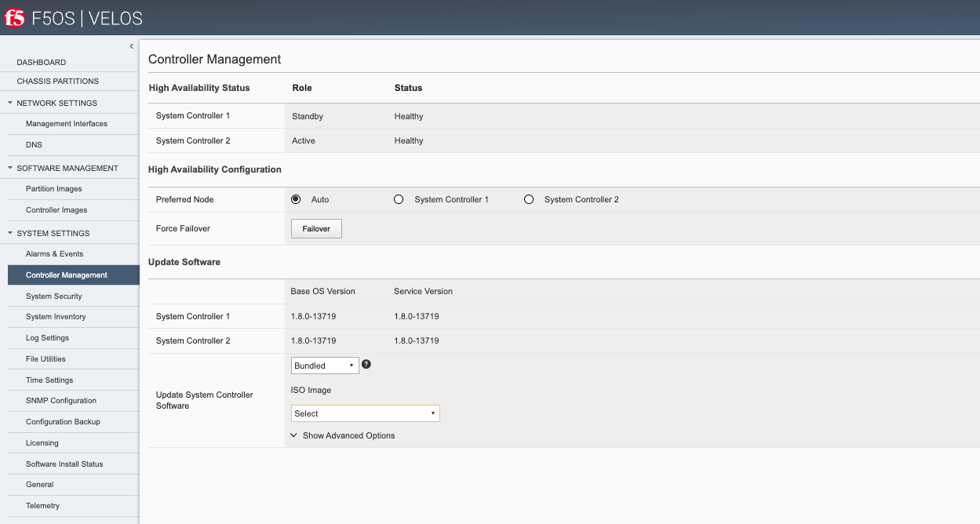Click the Standby role for System Controller 1

click(308, 116)
